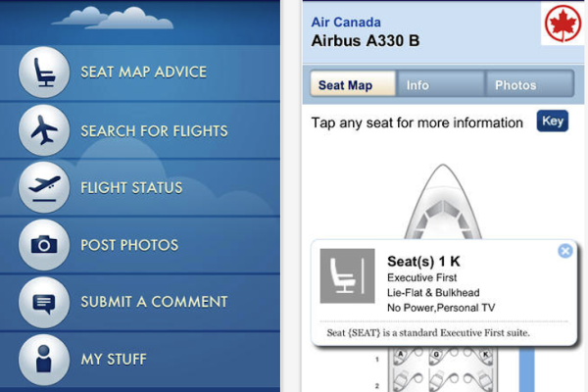The width and height of the screenshot is (588, 392).
Task: Tap the airplane icon for Search For Flights
Action: coord(44,129)
